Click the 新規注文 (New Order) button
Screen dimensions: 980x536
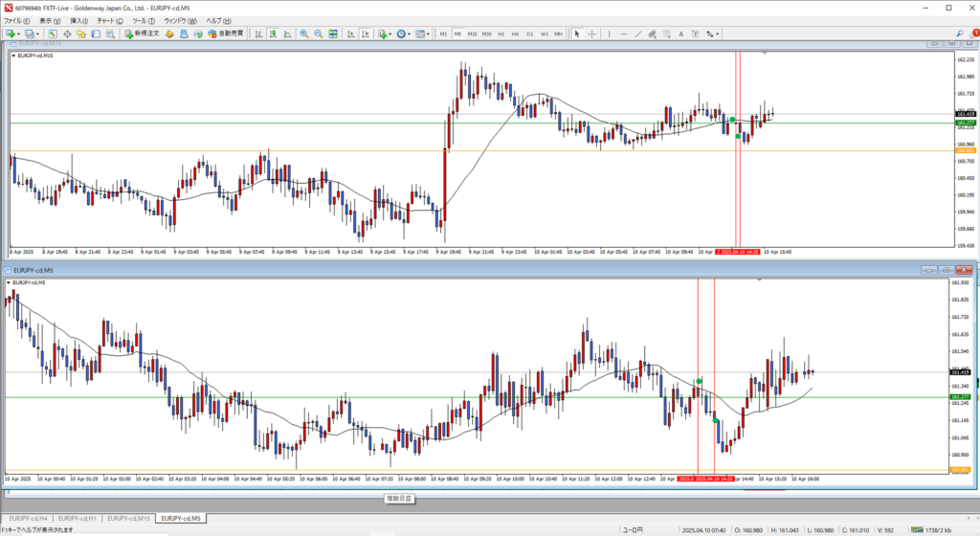click(x=141, y=33)
